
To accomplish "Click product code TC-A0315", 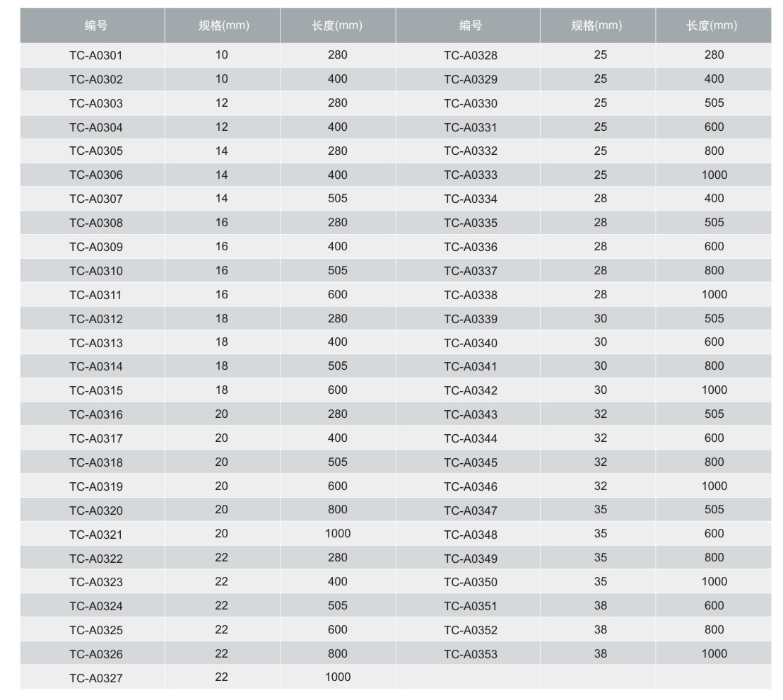I will click(x=95, y=391).
